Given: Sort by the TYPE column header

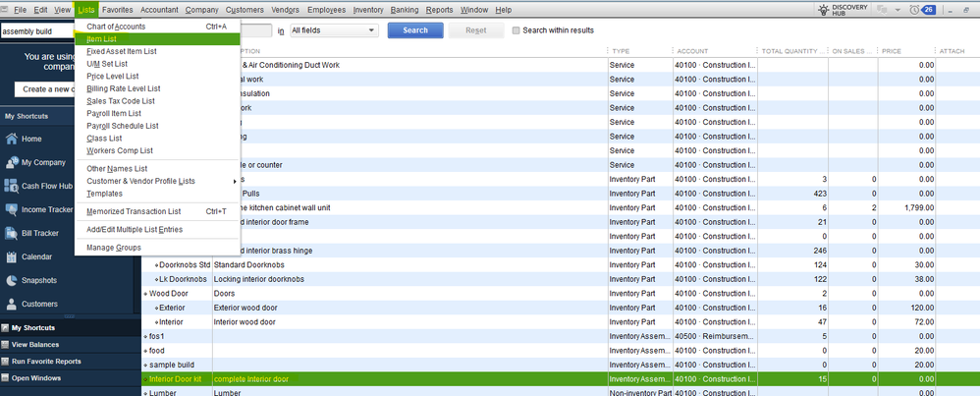Looking at the screenshot, I should click(638, 51).
